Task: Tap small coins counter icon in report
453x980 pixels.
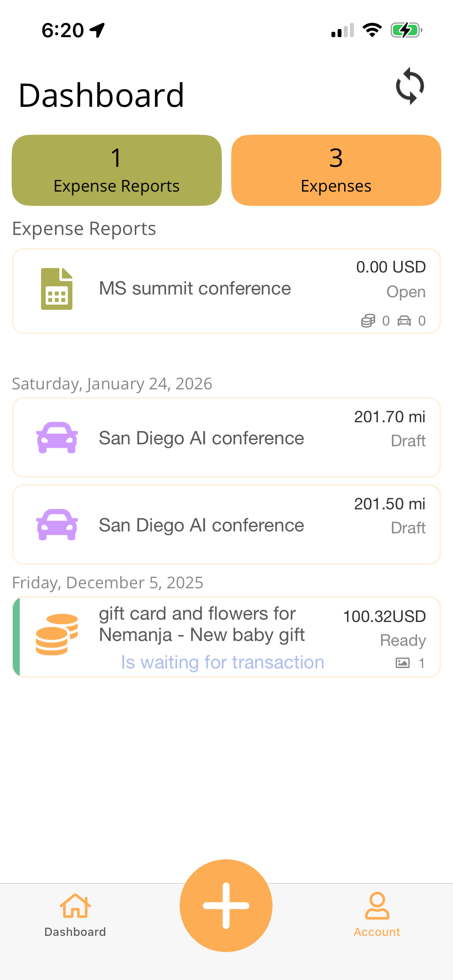Action: pyautogui.click(x=368, y=320)
